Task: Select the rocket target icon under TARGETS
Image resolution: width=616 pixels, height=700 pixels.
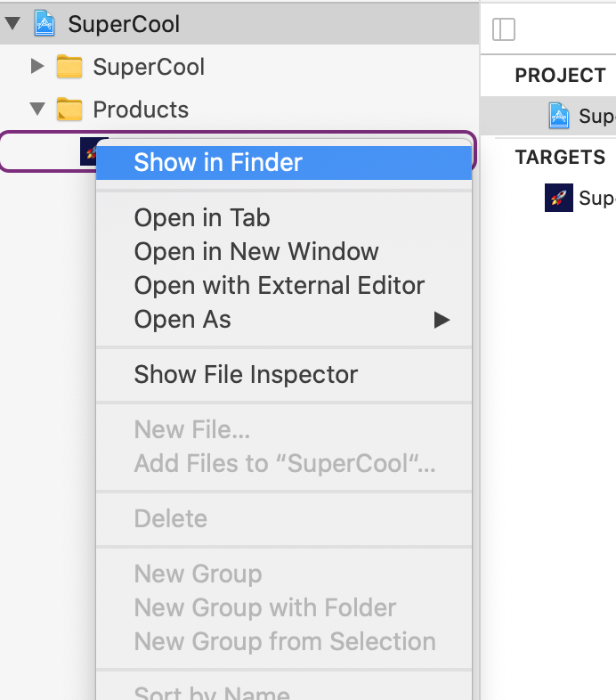Action: click(x=559, y=198)
